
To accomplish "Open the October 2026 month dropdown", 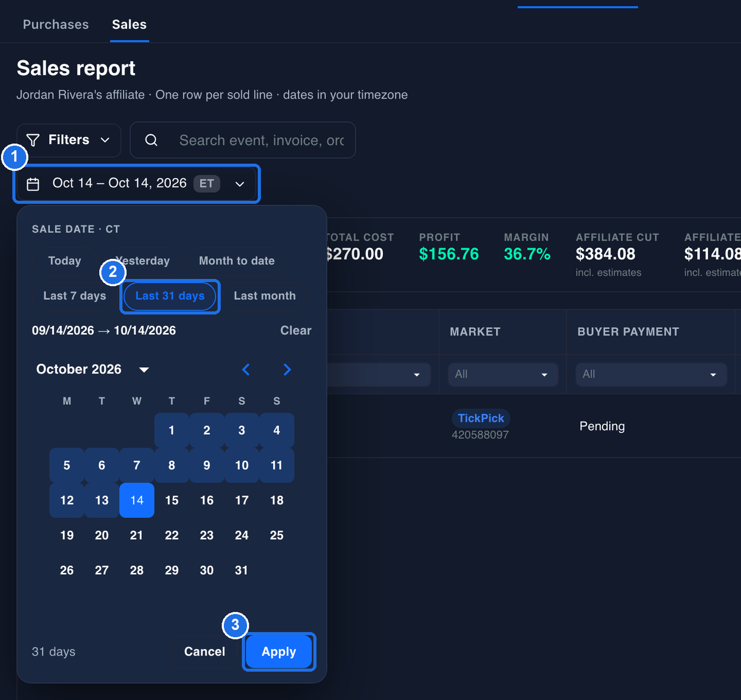I will coord(93,369).
